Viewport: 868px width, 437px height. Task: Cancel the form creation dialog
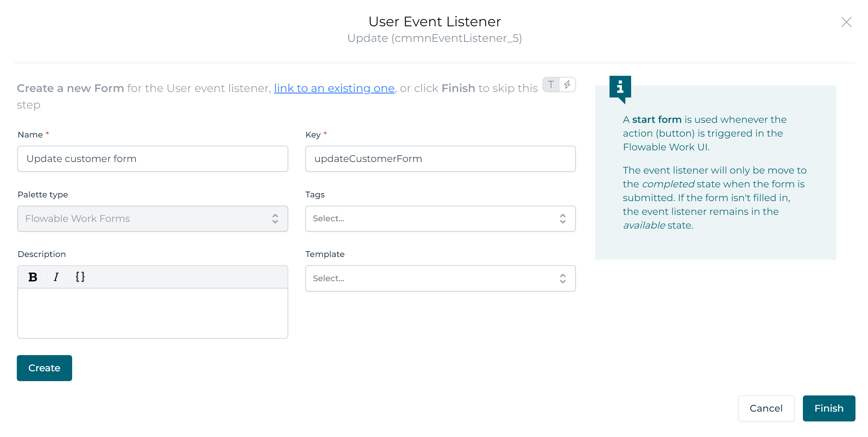point(766,408)
